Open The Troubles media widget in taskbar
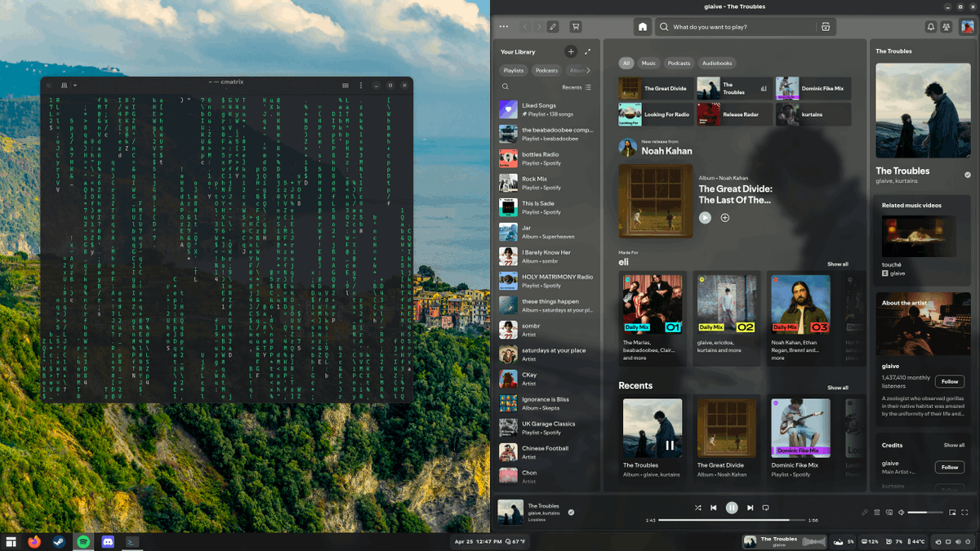980x551 pixels. [x=786, y=541]
